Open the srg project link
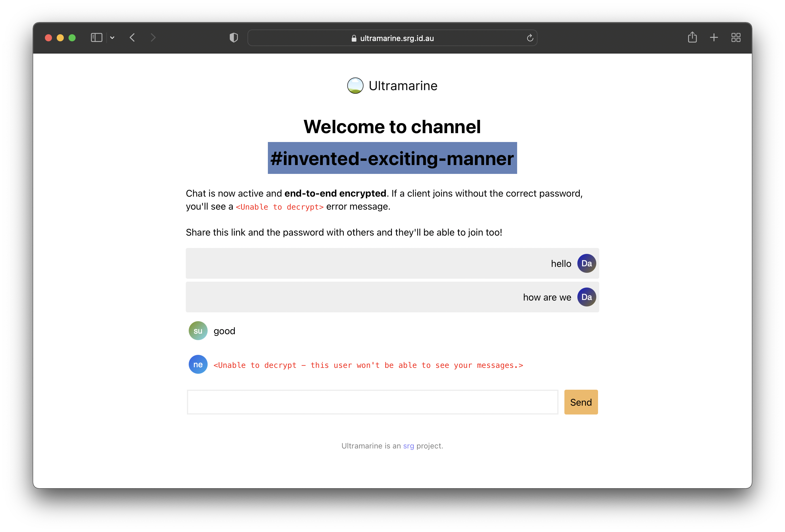Screen dimensions: 785x532 [x=409, y=445]
